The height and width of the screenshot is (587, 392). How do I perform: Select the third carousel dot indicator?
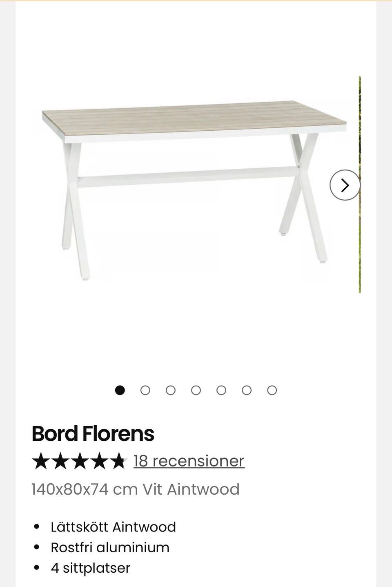[x=171, y=391]
